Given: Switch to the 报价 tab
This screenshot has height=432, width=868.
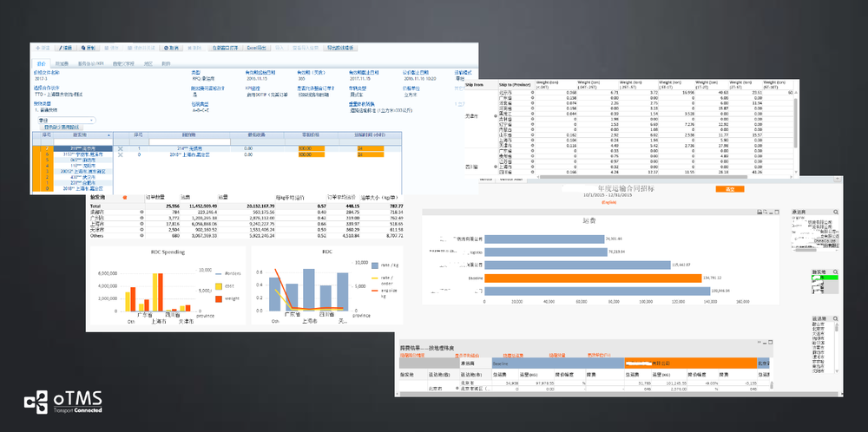Looking at the screenshot, I should pyautogui.click(x=41, y=63).
